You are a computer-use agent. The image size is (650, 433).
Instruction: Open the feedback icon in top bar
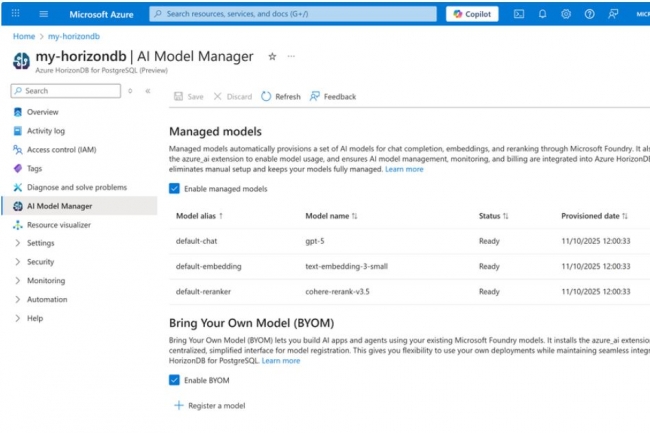pos(612,14)
